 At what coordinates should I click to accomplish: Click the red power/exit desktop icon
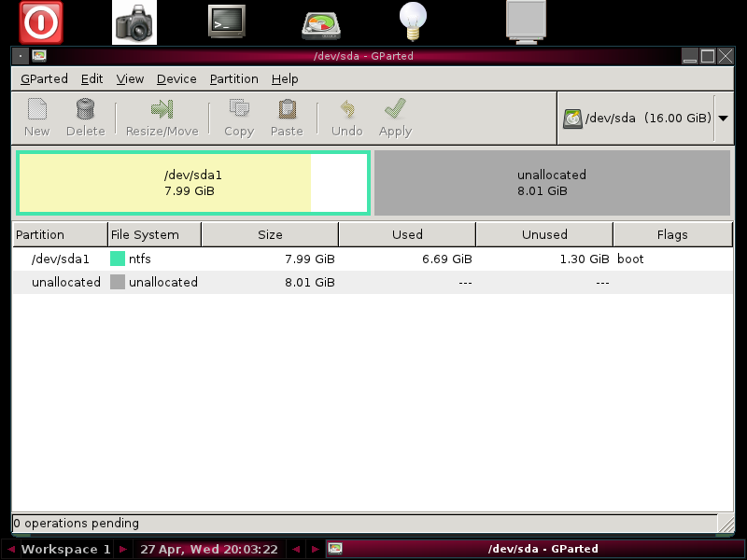click(x=41, y=22)
